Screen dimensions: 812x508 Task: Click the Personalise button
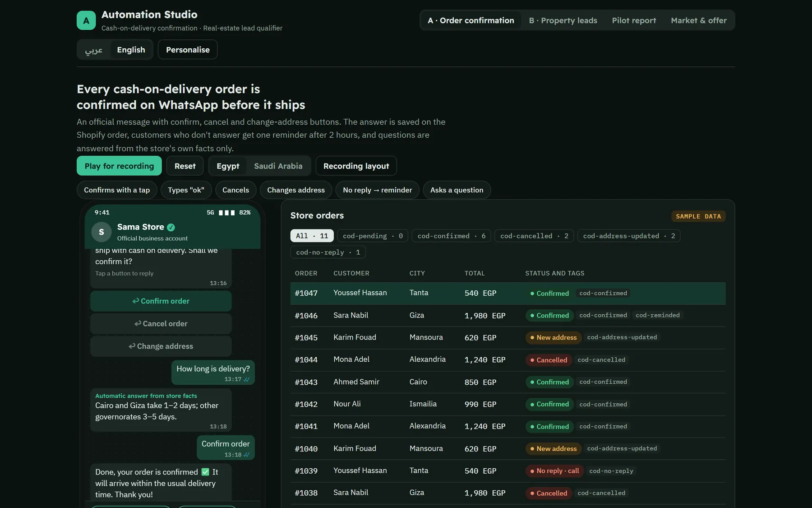coord(188,50)
